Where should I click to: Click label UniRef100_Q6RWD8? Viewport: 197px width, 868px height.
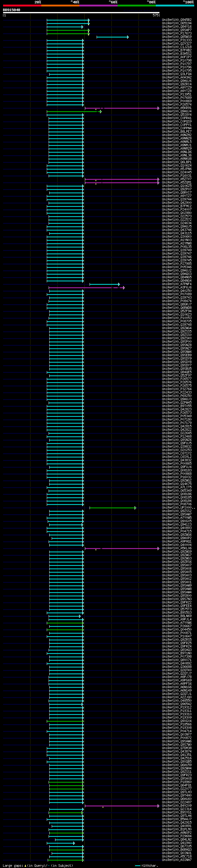tap(172, 308)
